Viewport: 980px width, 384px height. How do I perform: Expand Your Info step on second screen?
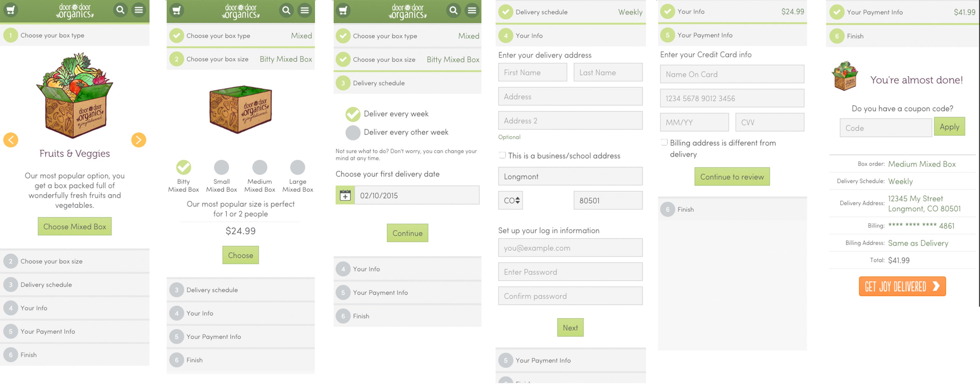(241, 313)
